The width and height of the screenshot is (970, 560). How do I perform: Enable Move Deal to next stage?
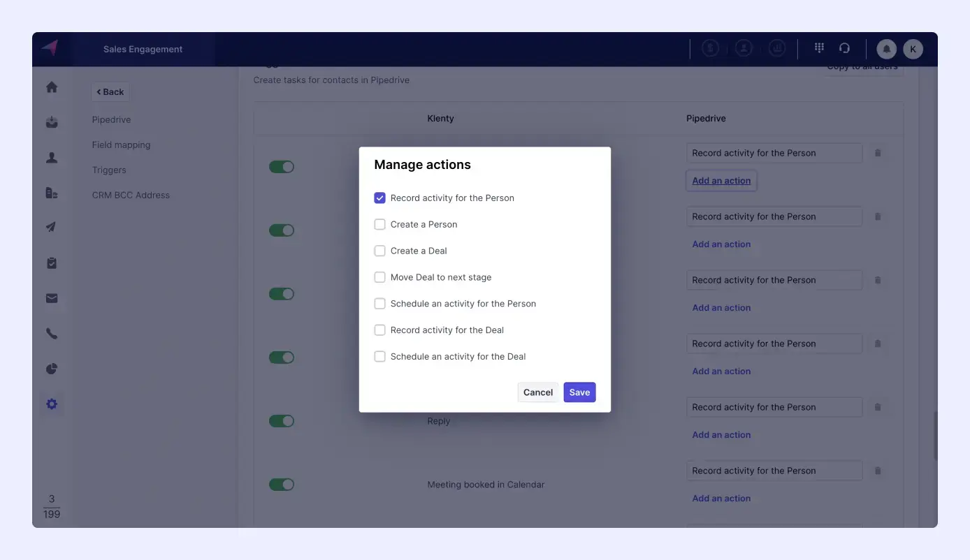(x=380, y=277)
